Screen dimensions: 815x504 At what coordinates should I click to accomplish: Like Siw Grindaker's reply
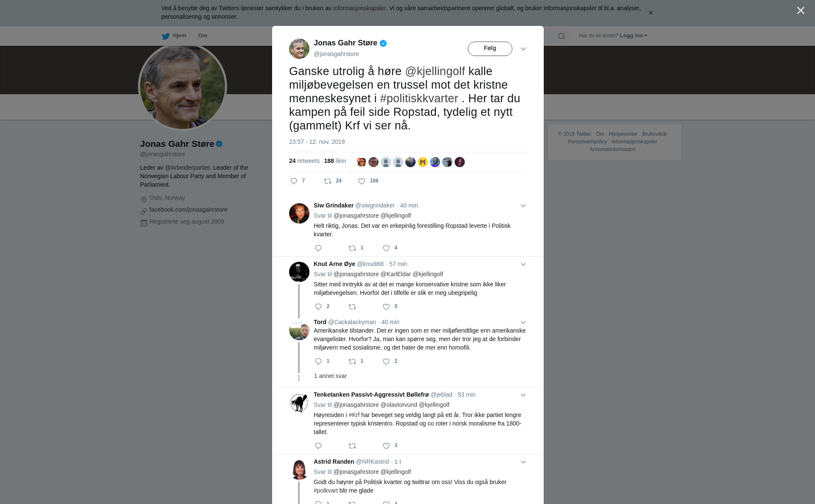pos(386,248)
